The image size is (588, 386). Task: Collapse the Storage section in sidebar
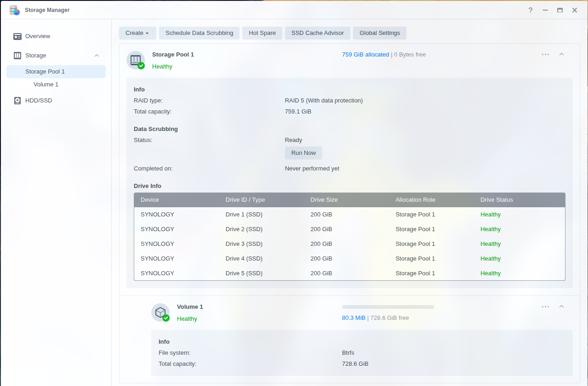coord(97,56)
